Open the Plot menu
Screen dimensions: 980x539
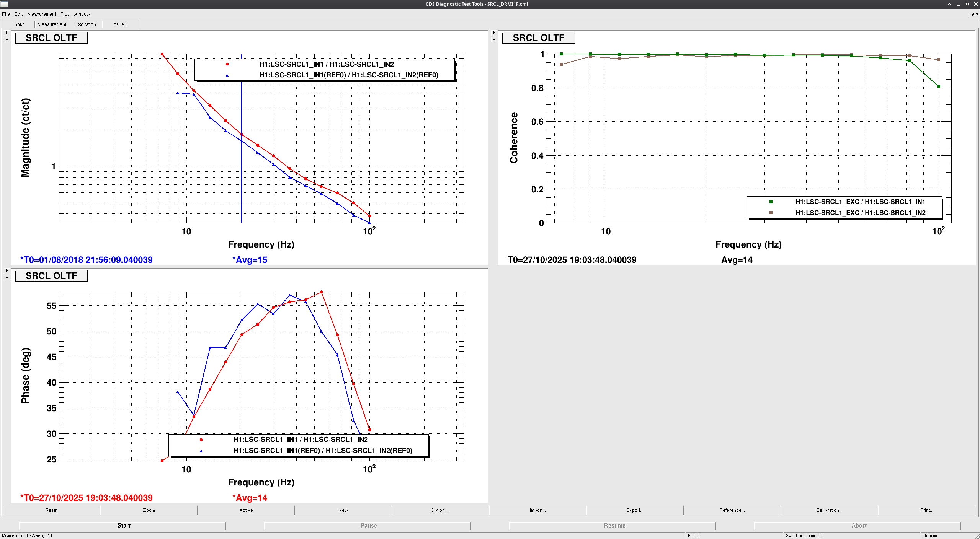(x=64, y=14)
